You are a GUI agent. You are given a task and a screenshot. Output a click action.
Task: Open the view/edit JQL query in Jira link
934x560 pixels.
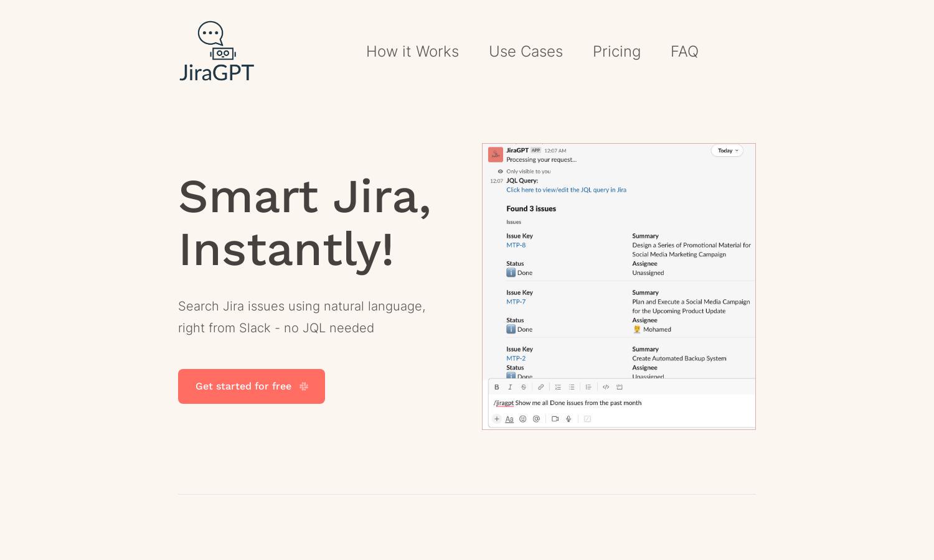(566, 190)
